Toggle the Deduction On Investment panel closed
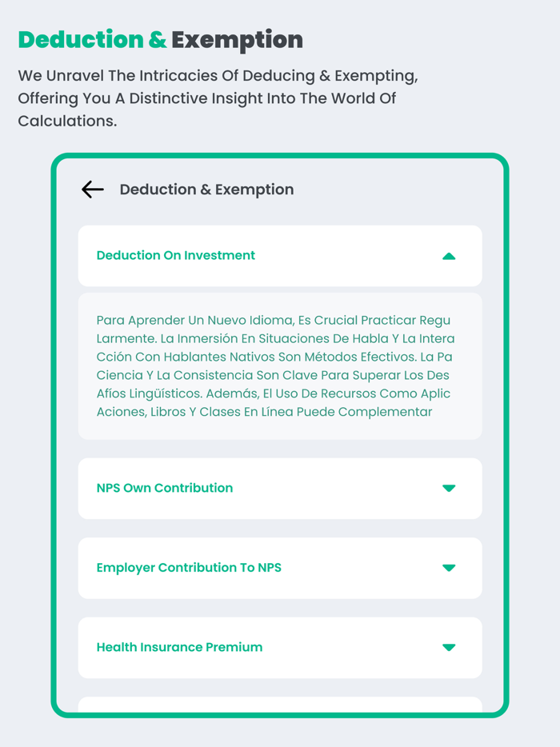Image resolution: width=560 pixels, height=747 pixels. click(x=279, y=256)
